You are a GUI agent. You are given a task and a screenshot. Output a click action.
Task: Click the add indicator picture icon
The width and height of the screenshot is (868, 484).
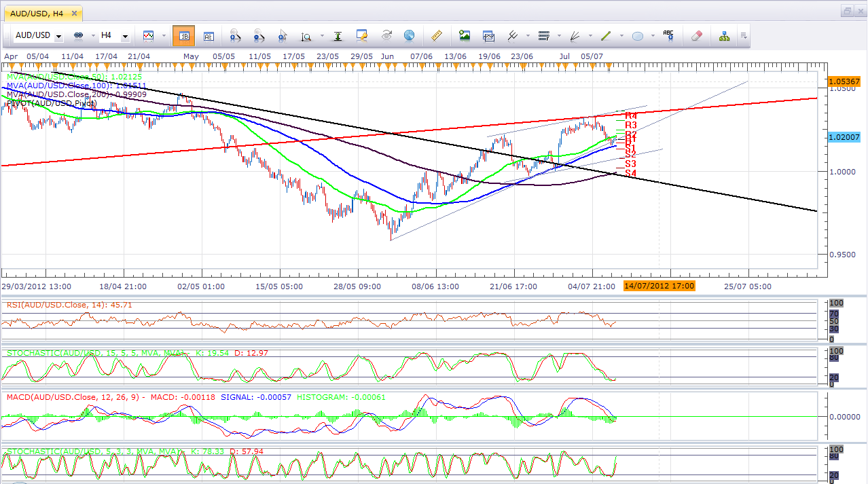tap(465, 35)
